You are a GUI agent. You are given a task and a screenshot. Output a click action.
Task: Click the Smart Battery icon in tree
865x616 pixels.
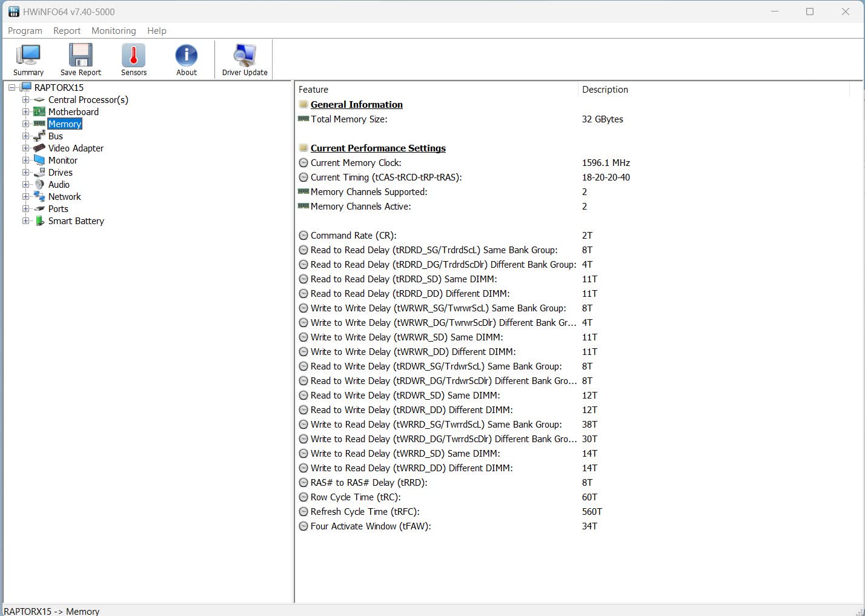click(x=39, y=221)
